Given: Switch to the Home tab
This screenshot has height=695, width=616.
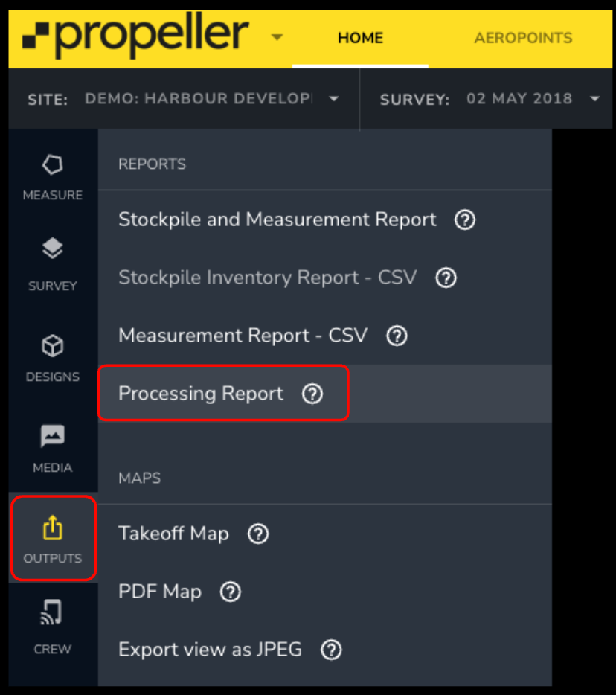Looking at the screenshot, I should (360, 38).
